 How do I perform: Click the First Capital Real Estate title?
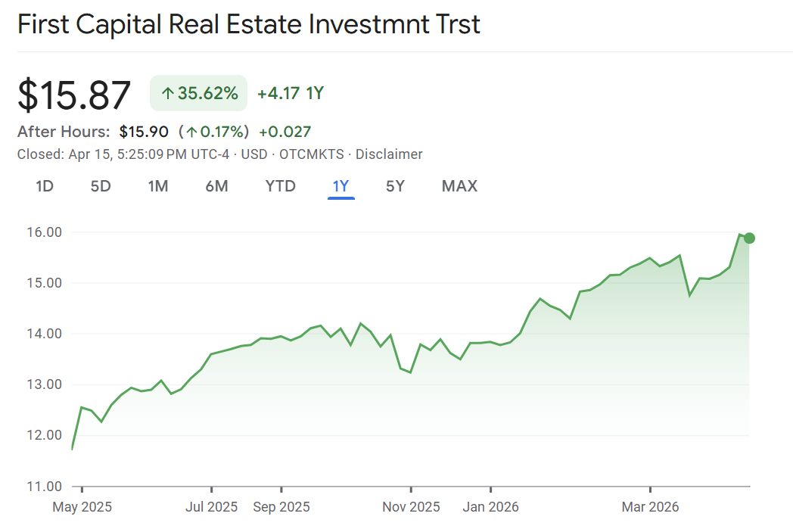coord(248,24)
